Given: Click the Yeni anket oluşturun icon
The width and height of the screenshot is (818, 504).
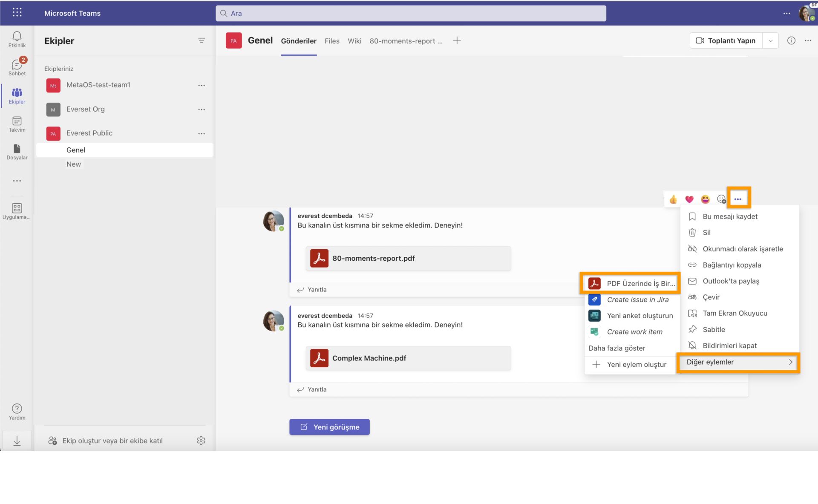Looking at the screenshot, I should click(595, 315).
